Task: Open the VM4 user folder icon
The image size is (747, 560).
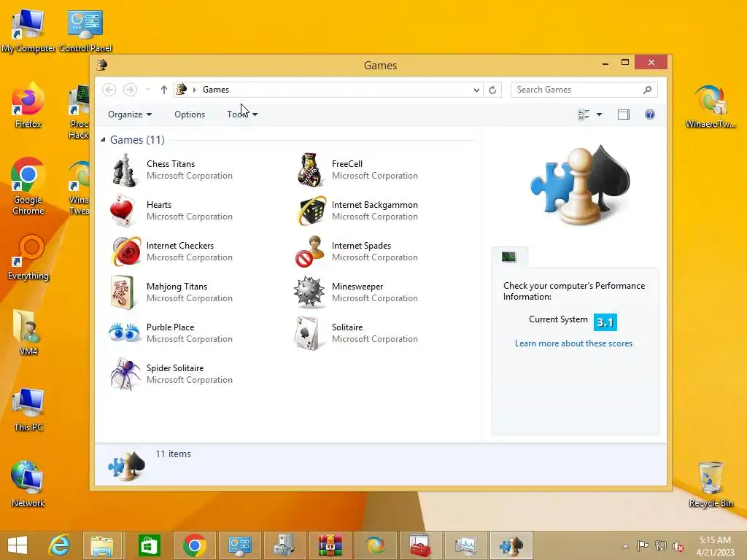Action: tap(28, 332)
